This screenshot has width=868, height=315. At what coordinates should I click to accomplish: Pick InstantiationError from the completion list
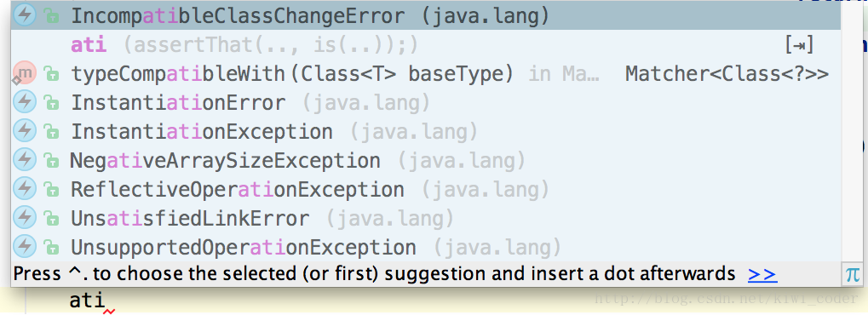[x=426, y=102]
